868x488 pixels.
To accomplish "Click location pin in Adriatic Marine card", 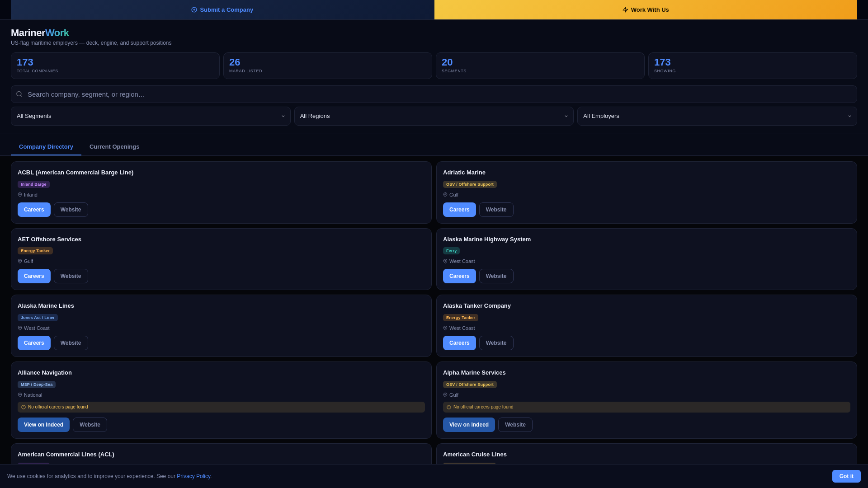I will [445, 195].
